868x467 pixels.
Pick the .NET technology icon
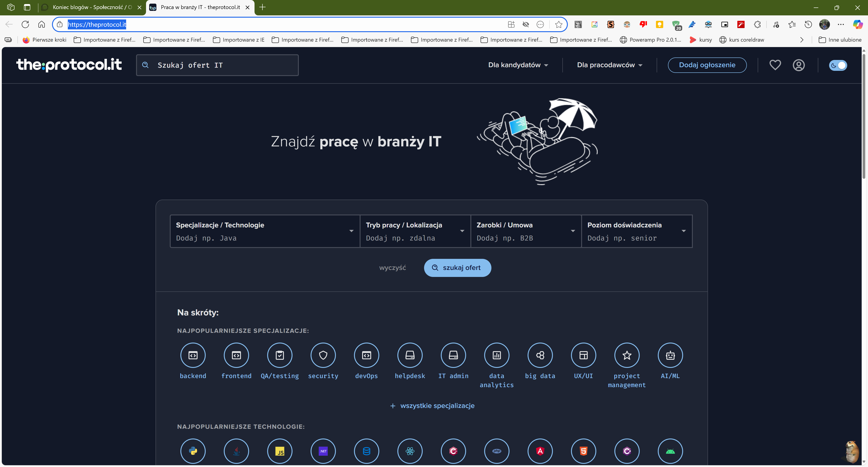pyautogui.click(x=323, y=451)
